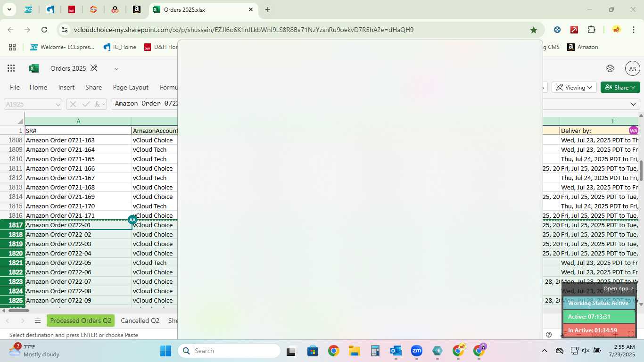The height and width of the screenshot is (362, 644).
Task: Switch to Processed Orders Q2 sheet
Action: [81, 321]
